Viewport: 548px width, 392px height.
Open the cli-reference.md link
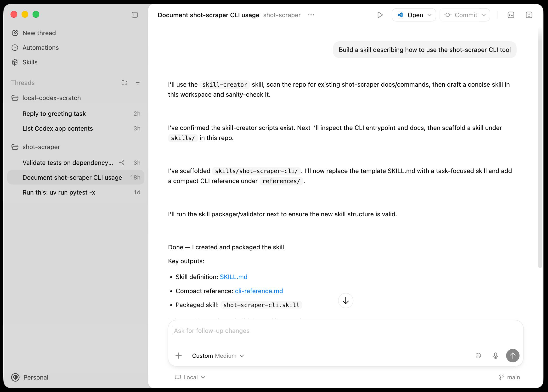pos(259,291)
